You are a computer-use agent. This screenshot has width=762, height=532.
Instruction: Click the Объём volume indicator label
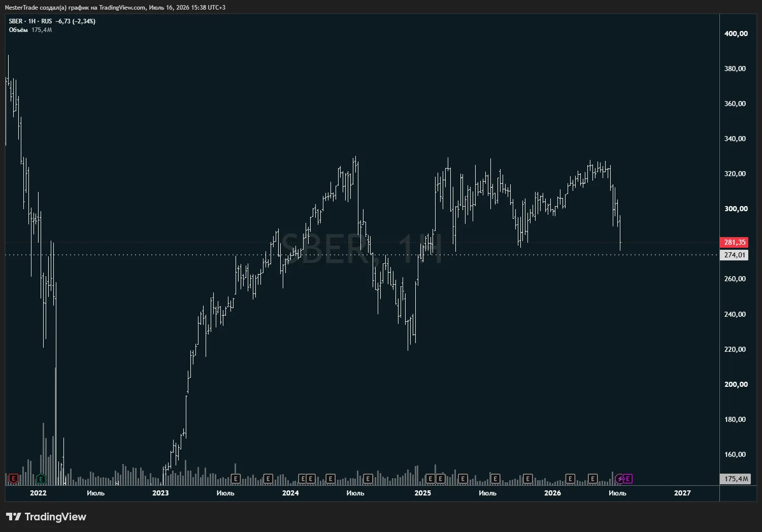(x=18, y=30)
